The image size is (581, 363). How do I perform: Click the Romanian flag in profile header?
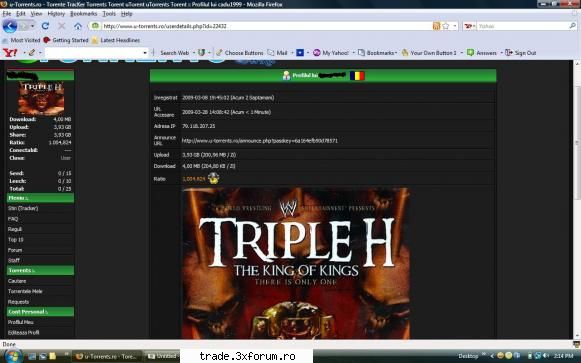click(x=357, y=76)
